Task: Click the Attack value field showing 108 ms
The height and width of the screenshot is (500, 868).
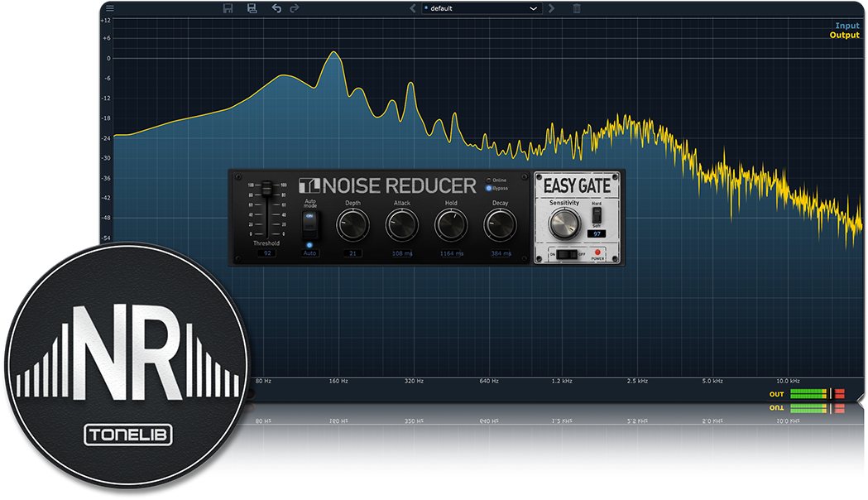Action: pos(402,253)
